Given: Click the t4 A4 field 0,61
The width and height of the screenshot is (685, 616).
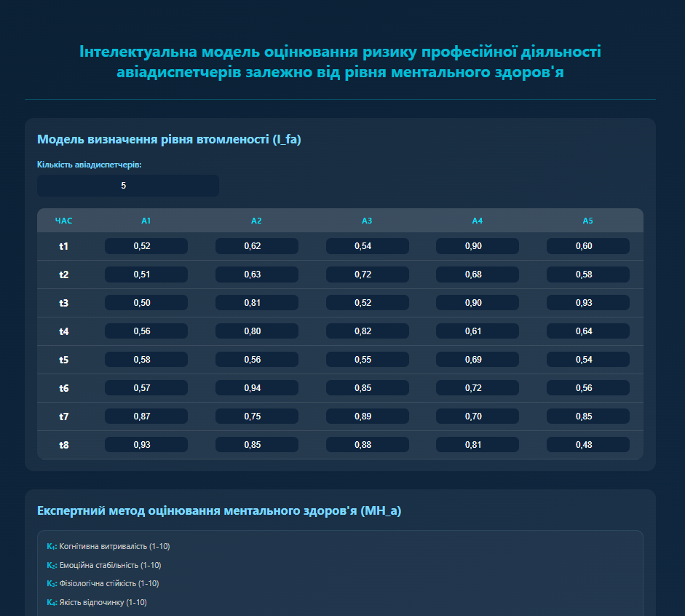Looking at the screenshot, I should tap(478, 331).
